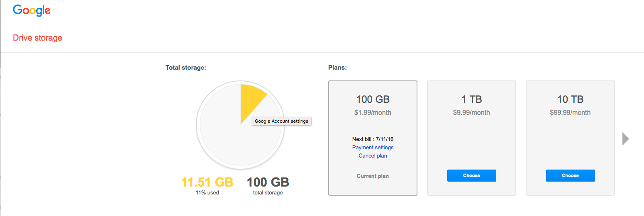Image resolution: width=644 pixels, height=216 pixels.
Task: Click the $99.99/month price text
Action: click(x=570, y=112)
